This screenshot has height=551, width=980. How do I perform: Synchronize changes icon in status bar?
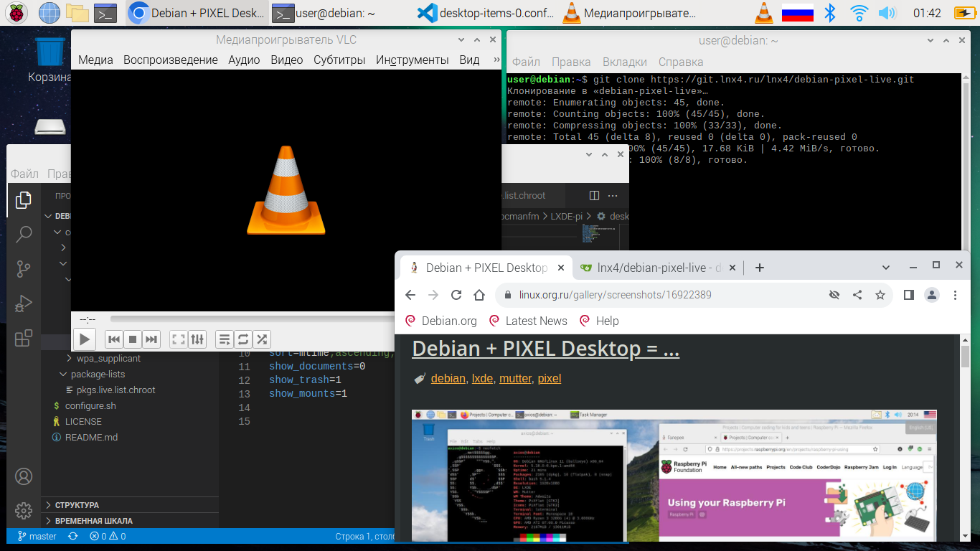[x=72, y=536]
